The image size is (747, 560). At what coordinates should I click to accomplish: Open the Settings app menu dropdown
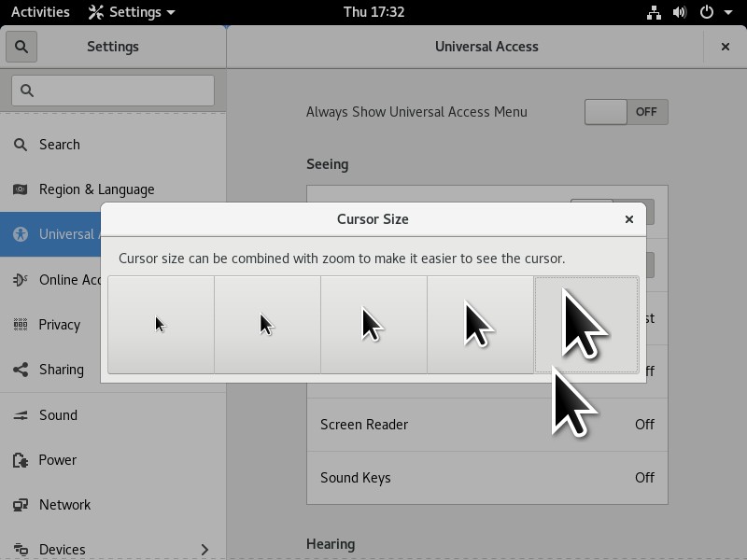click(132, 12)
